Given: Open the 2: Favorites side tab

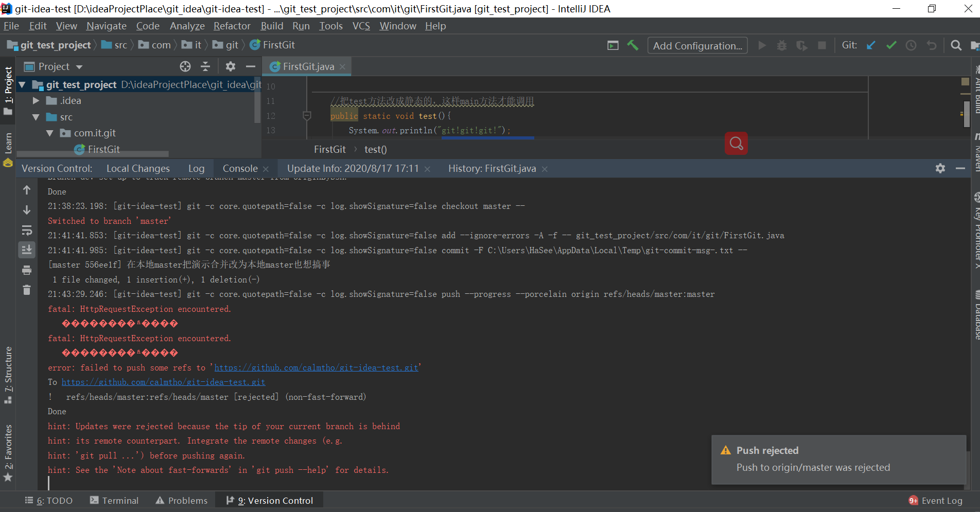Looking at the screenshot, I should (8, 453).
